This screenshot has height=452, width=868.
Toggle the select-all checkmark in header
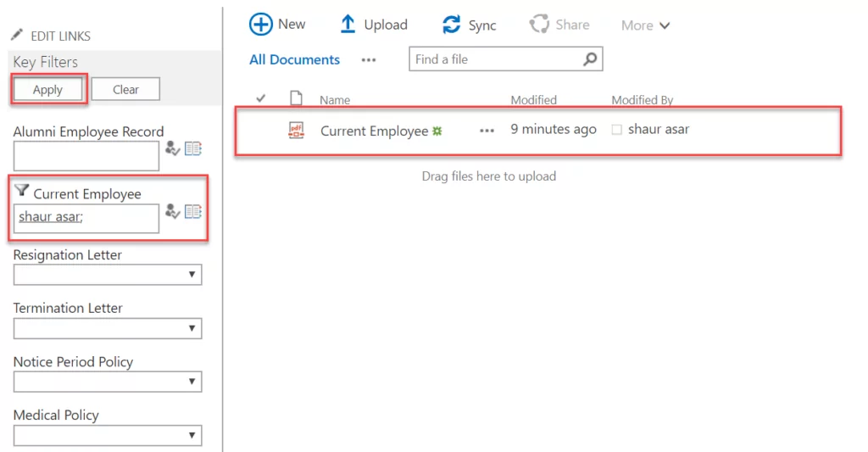[261, 98]
